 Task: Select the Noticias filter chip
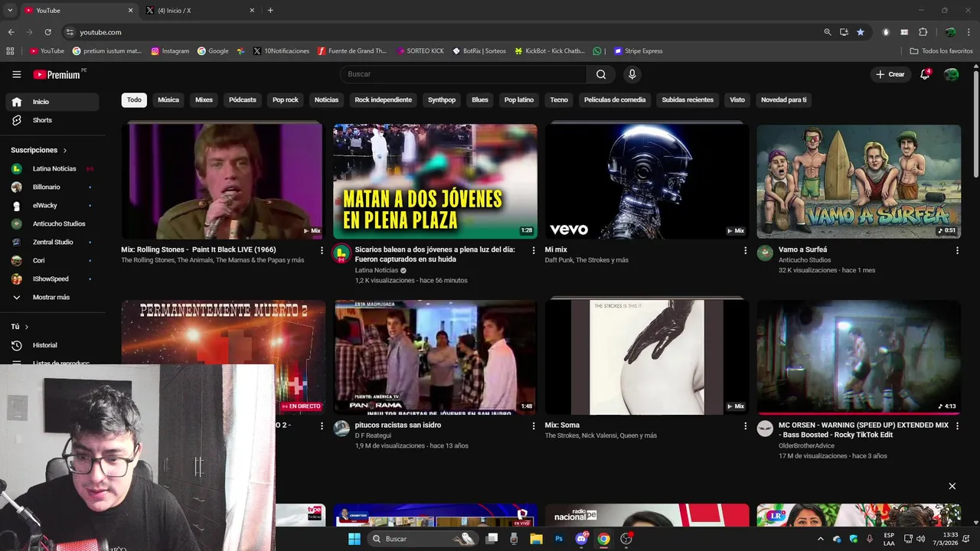coord(326,99)
